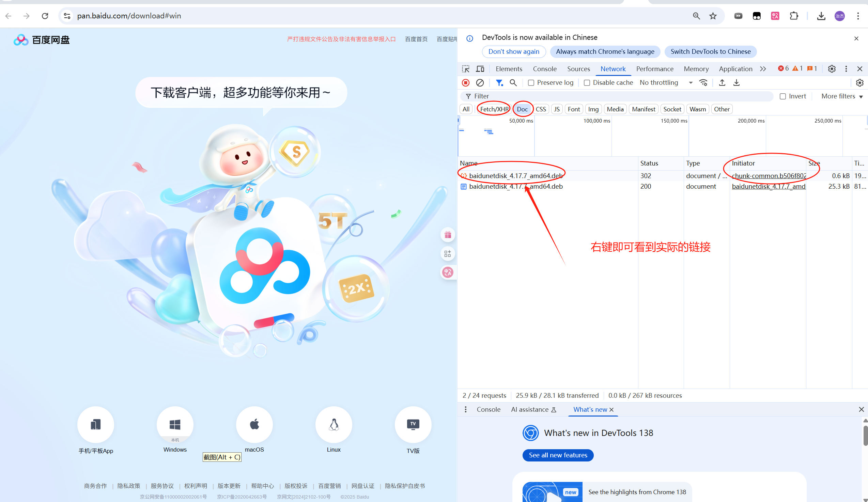Toggle the Img filter chip
The height and width of the screenshot is (502, 868).
[593, 109]
